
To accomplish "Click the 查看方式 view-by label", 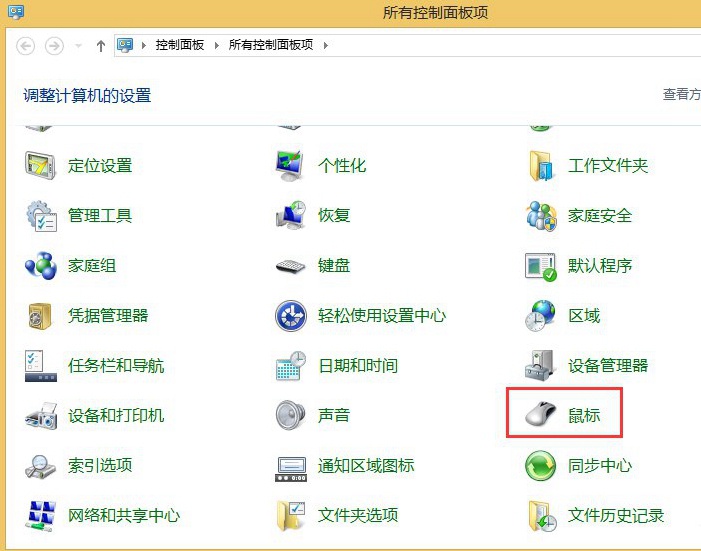I will 681,94.
